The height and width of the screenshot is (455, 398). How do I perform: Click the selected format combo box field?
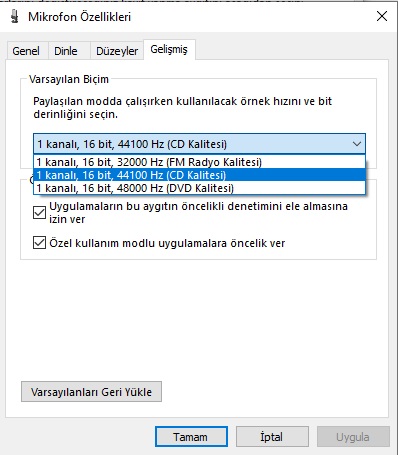[x=199, y=144]
